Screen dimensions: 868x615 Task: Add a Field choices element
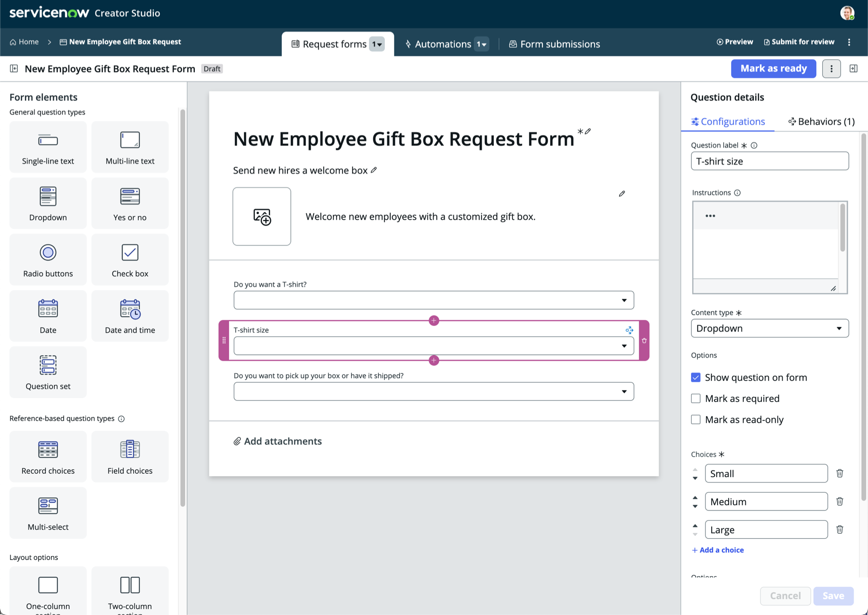[130, 457]
